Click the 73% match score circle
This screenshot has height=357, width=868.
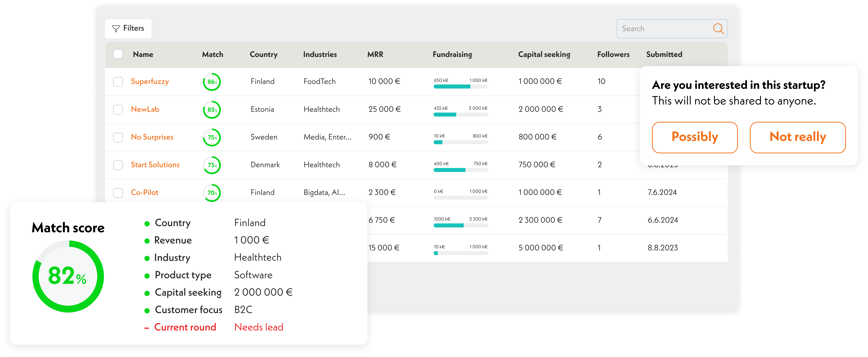pyautogui.click(x=212, y=165)
